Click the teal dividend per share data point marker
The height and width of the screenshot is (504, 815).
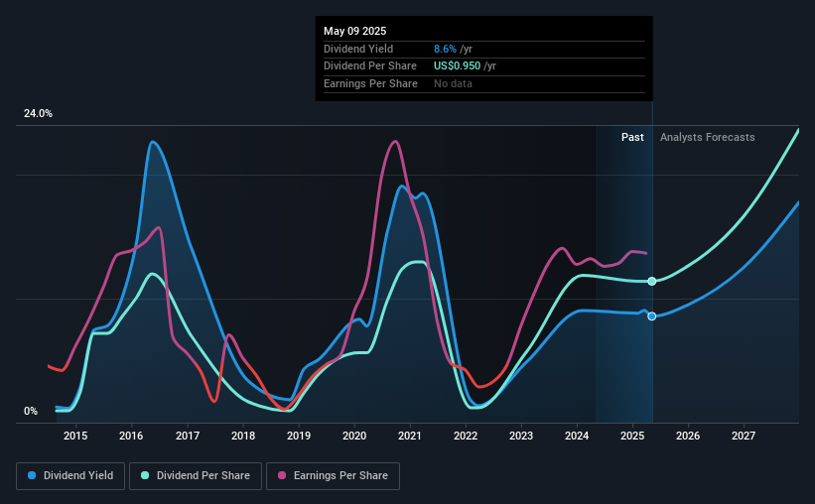pos(652,281)
